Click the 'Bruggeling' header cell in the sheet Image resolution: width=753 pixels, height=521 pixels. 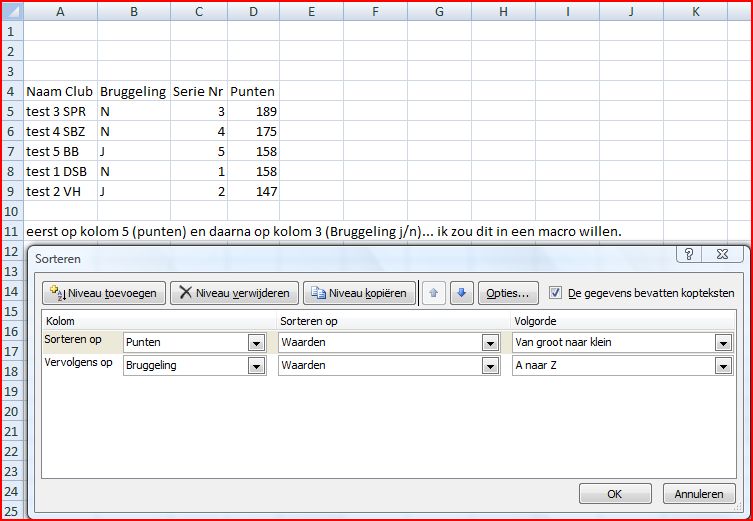pos(134,91)
